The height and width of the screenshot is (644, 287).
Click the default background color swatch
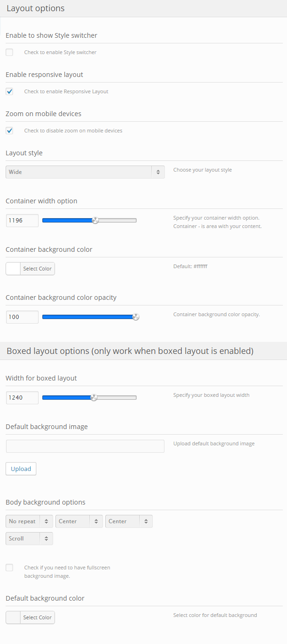point(13,617)
